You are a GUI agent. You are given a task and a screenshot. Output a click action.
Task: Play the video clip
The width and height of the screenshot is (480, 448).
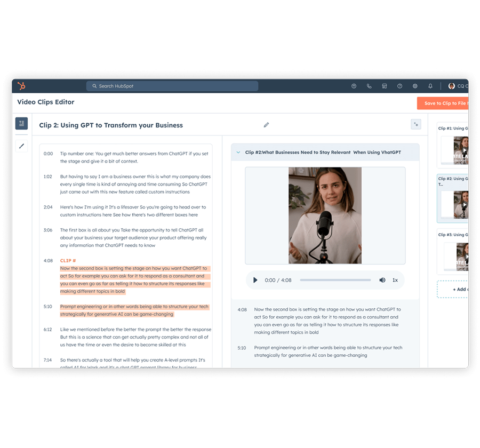point(255,280)
